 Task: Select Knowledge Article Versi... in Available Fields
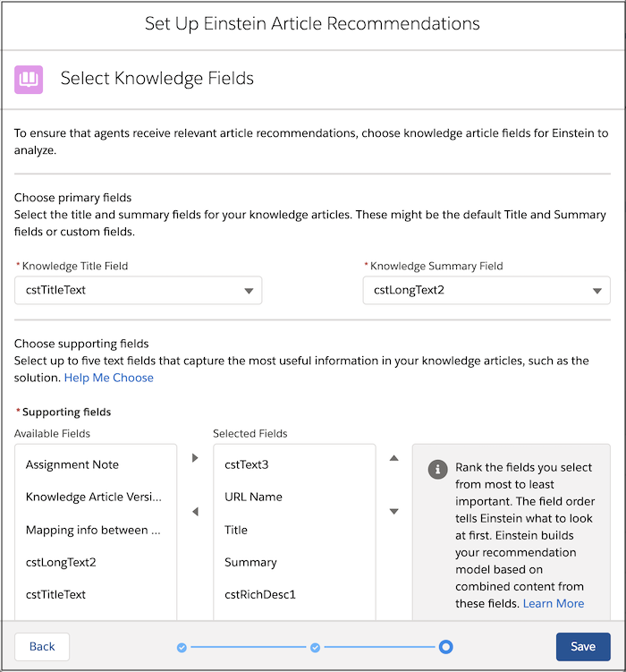point(96,497)
